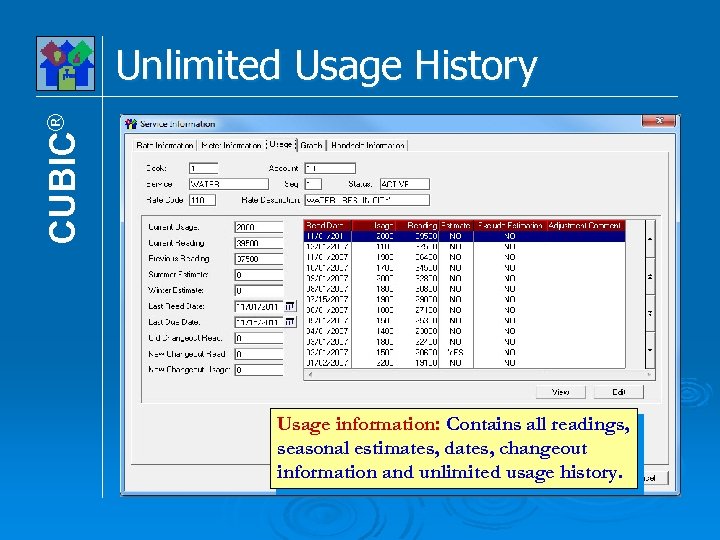Select the highlighted row with reading 39500
The width and height of the screenshot is (720, 540).
[x=464, y=236]
